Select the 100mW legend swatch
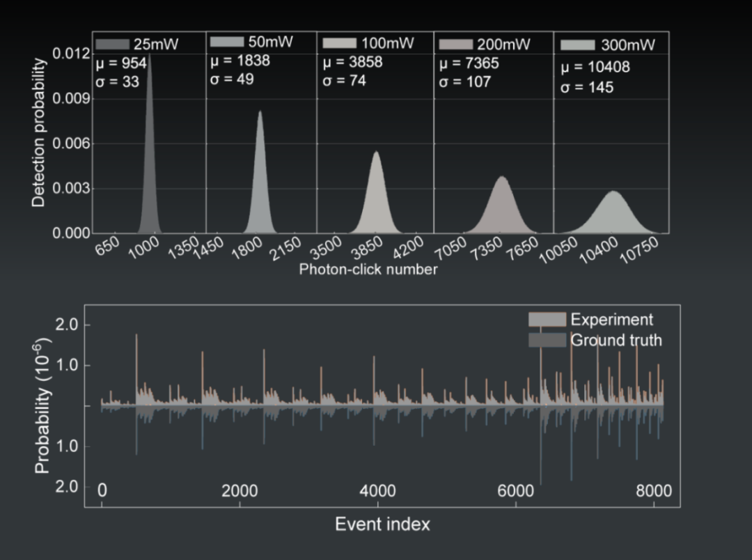This screenshot has width=752, height=560. (x=340, y=43)
